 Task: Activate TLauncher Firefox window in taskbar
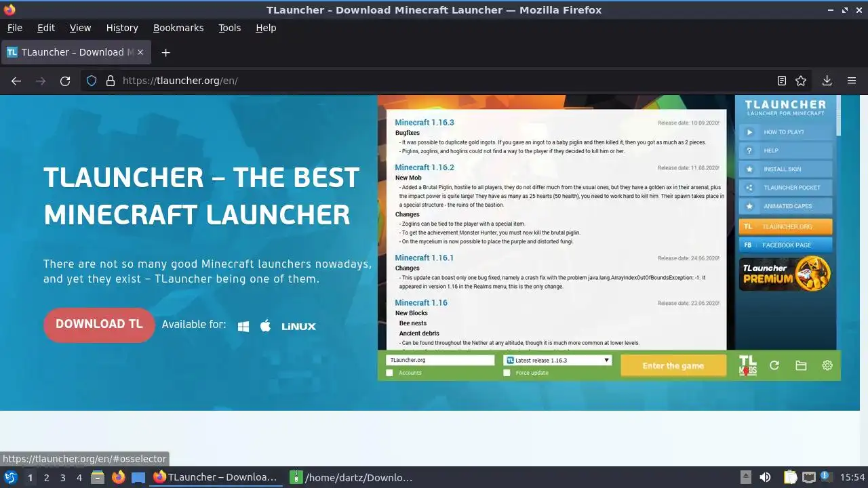pos(216,477)
